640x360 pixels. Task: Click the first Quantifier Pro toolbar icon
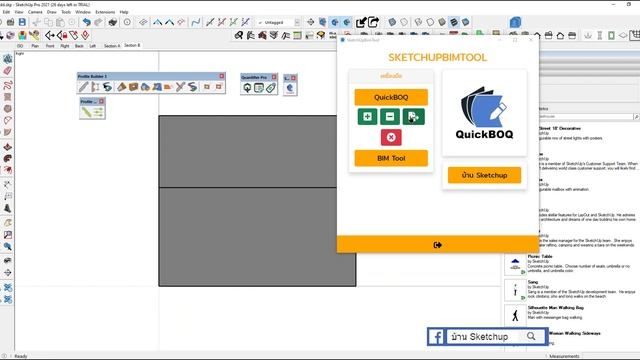coord(247,88)
